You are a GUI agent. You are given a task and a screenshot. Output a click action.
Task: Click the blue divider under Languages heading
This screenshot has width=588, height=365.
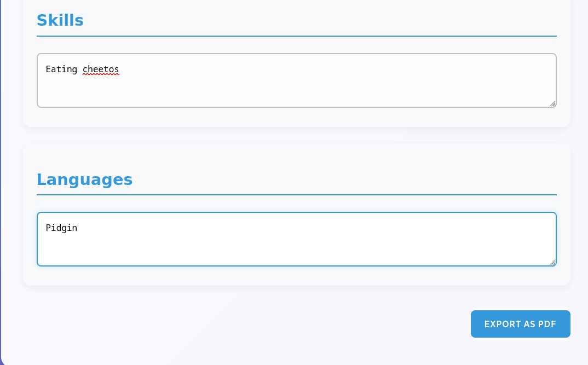pos(296,195)
